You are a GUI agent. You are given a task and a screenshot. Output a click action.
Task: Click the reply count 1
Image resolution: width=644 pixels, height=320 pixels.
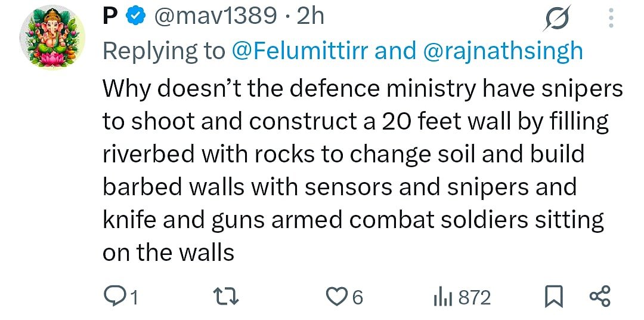134,297
